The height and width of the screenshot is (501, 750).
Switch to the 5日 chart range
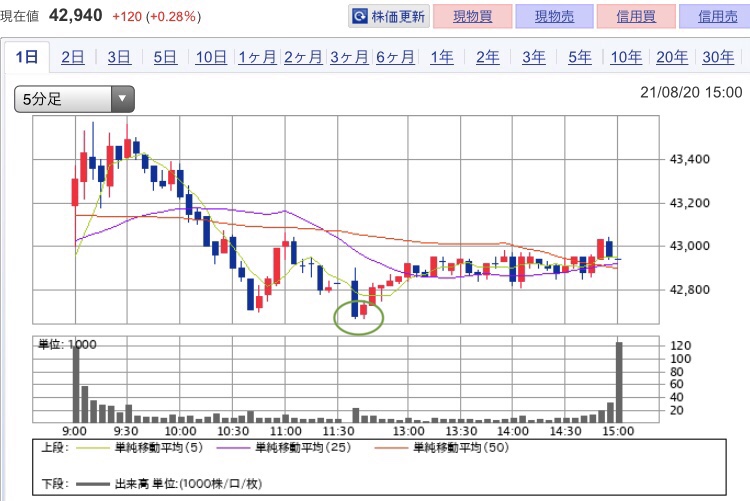pyautogui.click(x=165, y=57)
